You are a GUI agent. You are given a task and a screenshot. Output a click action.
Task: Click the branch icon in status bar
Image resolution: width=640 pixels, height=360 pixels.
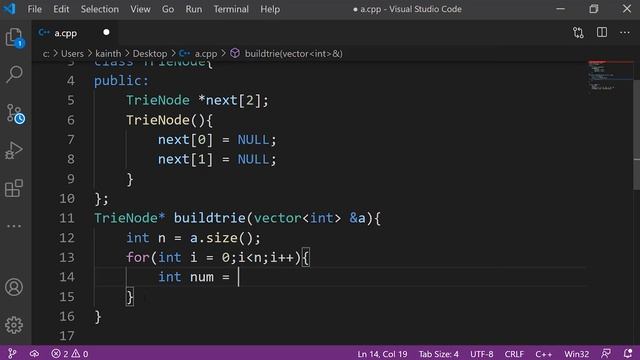tap(12, 353)
